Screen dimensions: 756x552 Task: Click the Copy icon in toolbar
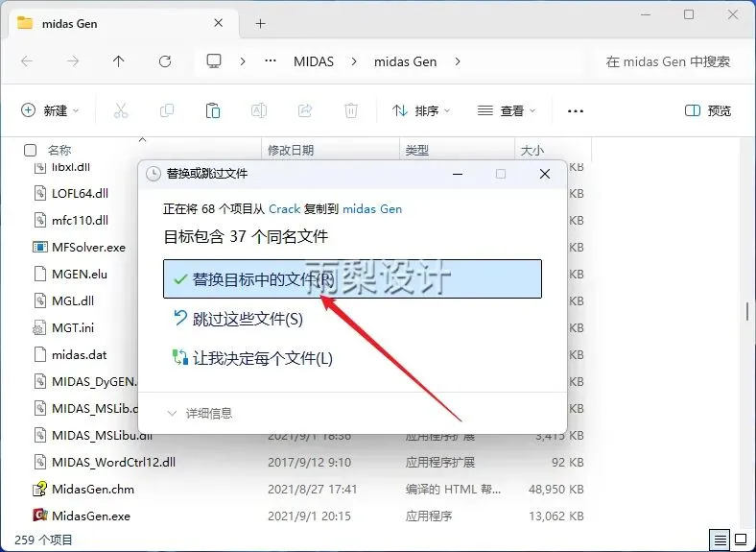(167, 111)
